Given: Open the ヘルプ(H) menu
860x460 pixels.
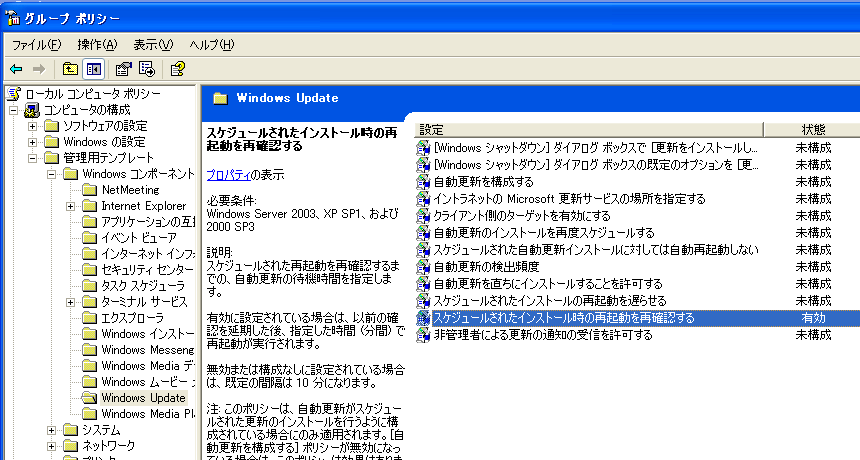Looking at the screenshot, I should click(x=212, y=45).
